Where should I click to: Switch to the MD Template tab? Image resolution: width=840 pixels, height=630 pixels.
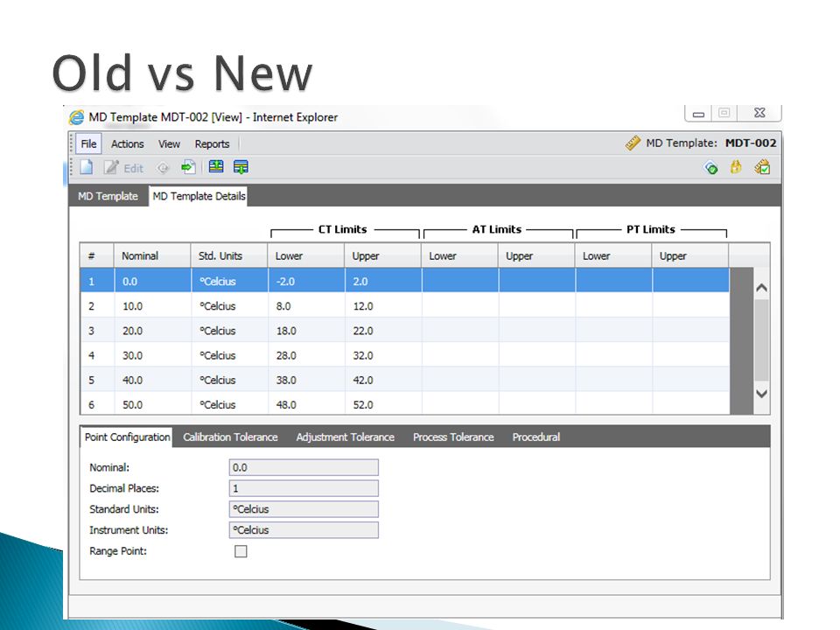pos(108,196)
